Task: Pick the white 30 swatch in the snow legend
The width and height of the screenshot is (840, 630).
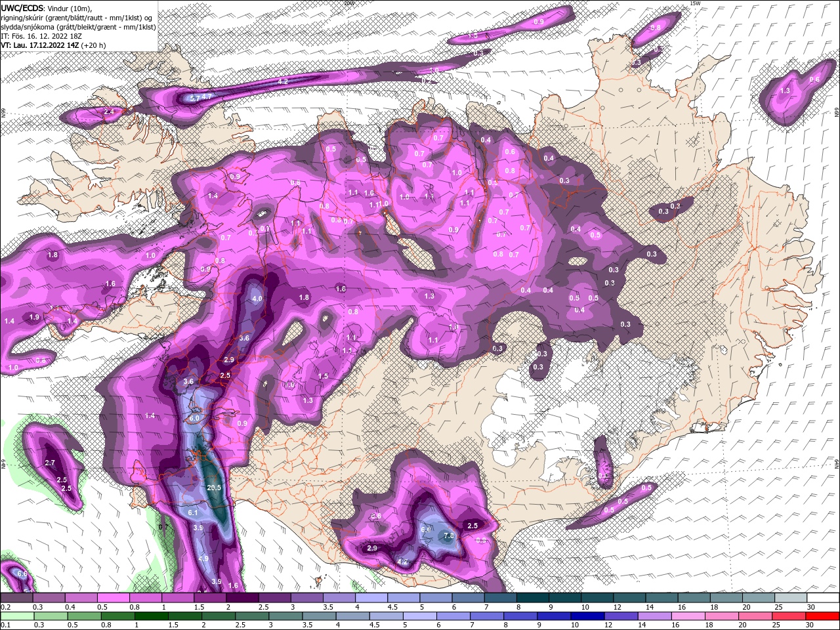Action: (x=824, y=597)
